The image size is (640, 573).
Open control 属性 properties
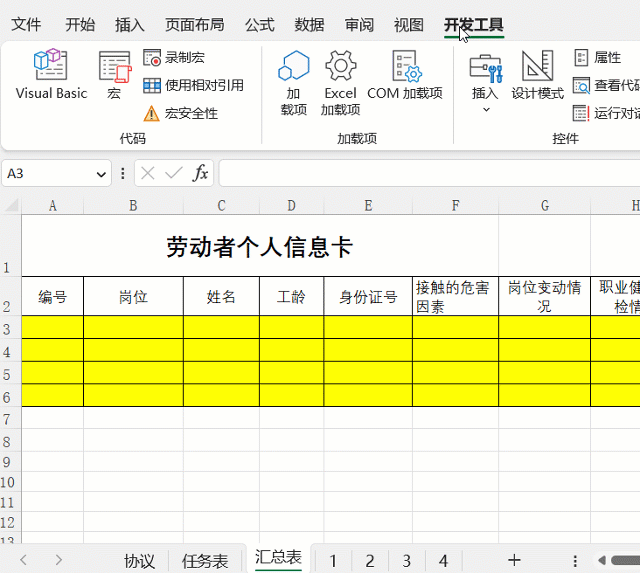pyautogui.click(x=598, y=58)
